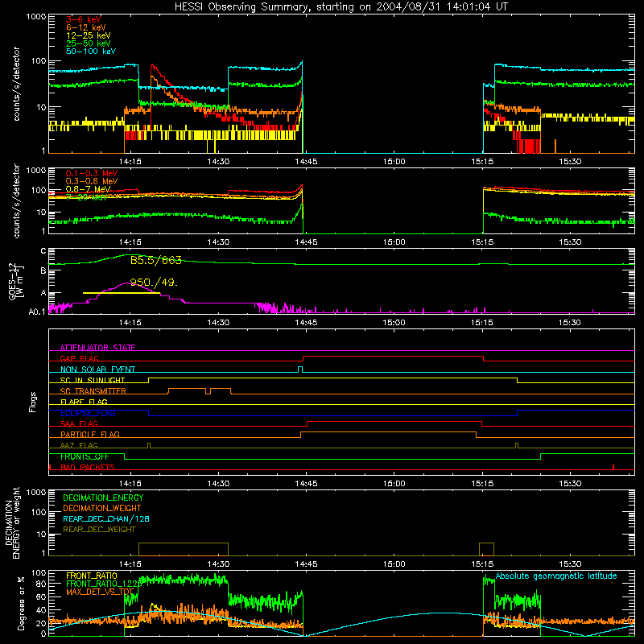Select the SAA_FLAG label

[79, 423]
